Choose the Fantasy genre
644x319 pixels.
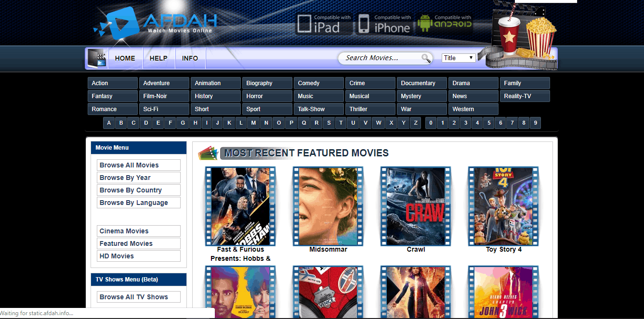pyautogui.click(x=113, y=96)
